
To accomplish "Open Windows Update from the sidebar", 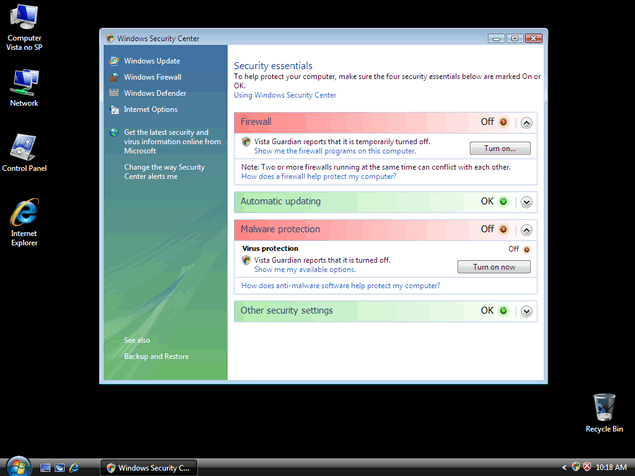I will 152,60.
